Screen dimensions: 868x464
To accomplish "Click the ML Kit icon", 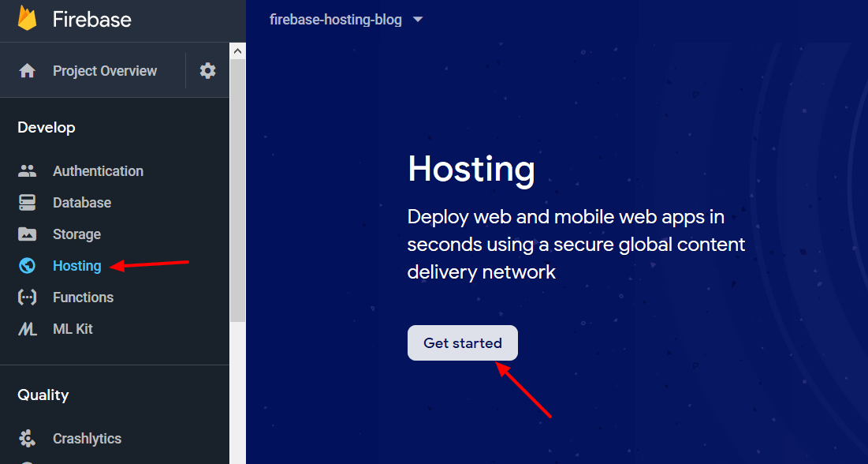I will (27, 329).
